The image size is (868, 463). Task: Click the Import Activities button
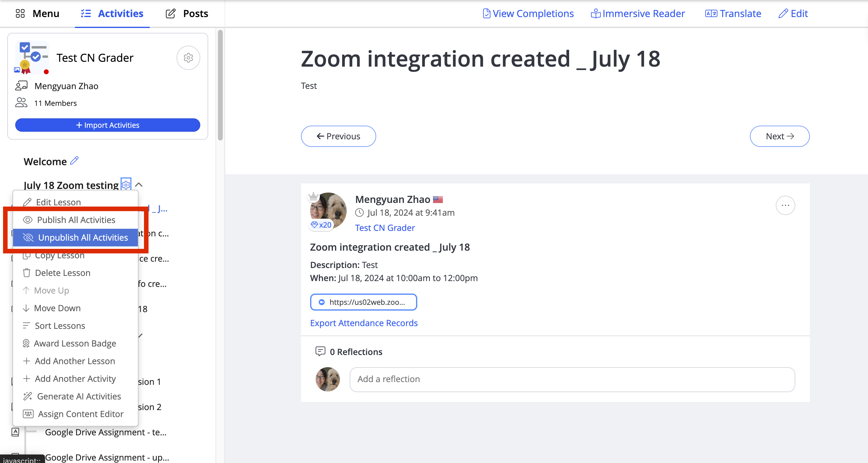click(x=107, y=125)
